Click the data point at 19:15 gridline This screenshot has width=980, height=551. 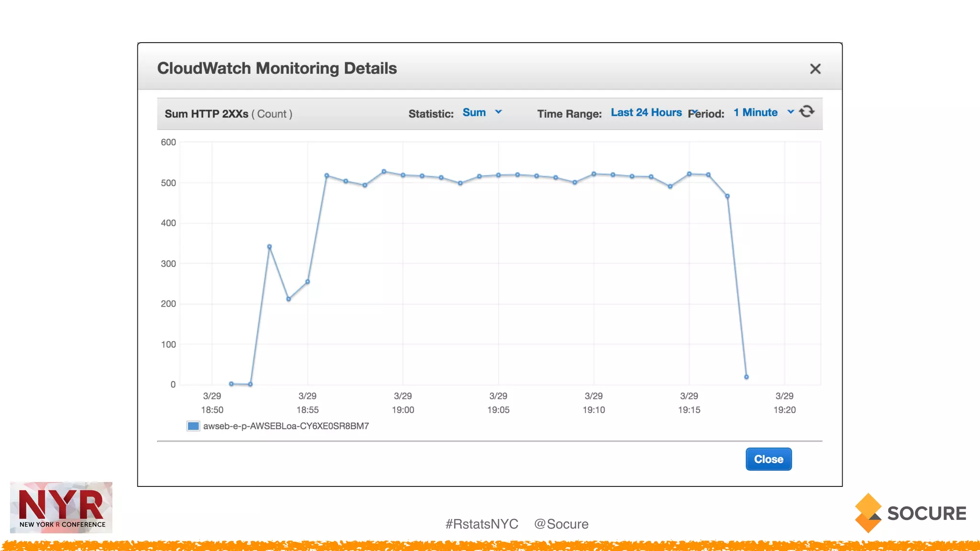click(x=689, y=174)
